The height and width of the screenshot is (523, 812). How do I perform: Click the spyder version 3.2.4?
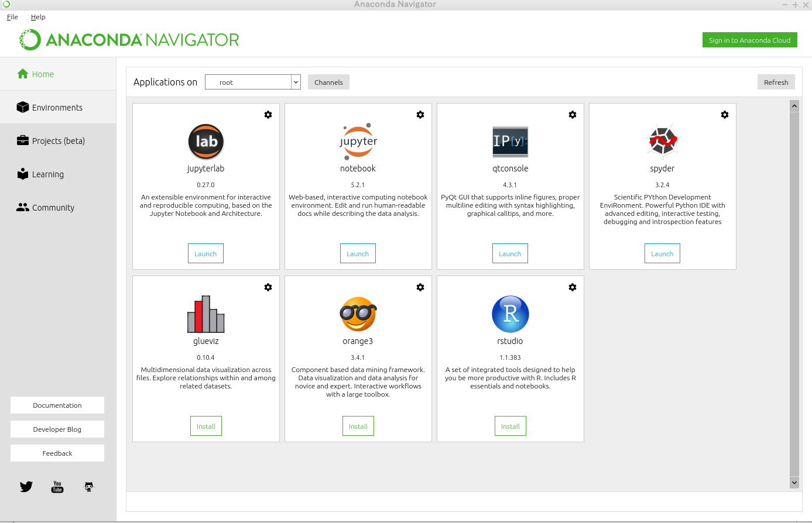pyautogui.click(x=662, y=185)
